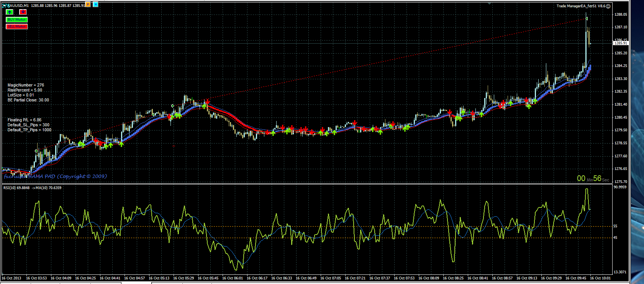Image resolution: width=644 pixels, height=284 pixels.
Task: Click the green up-arrow buy button
Action: (10, 12)
